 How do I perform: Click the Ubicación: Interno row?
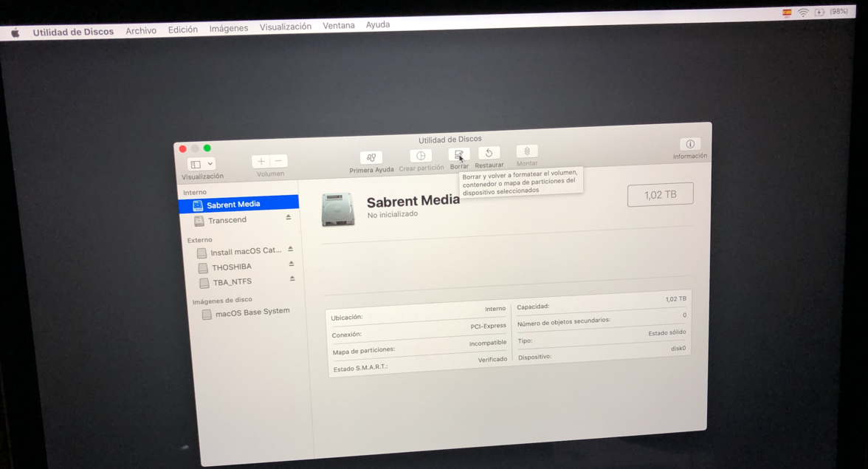[x=418, y=313]
